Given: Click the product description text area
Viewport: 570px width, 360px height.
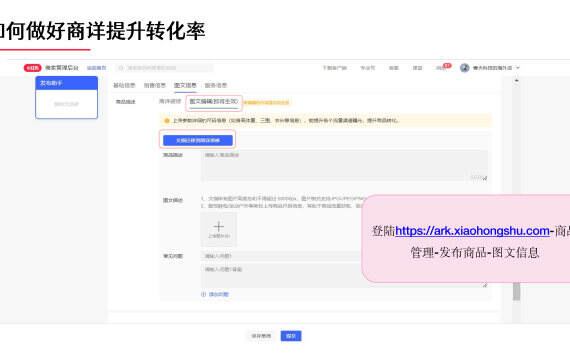Looking at the screenshot, I should pyautogui.click(x=344, y=165).
